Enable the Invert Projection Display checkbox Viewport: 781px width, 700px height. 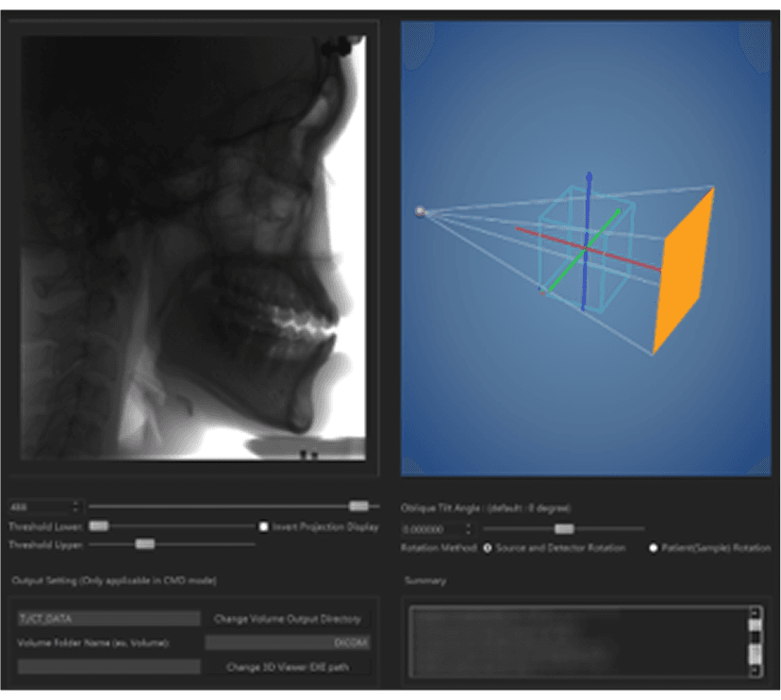[x=262, y=525]
